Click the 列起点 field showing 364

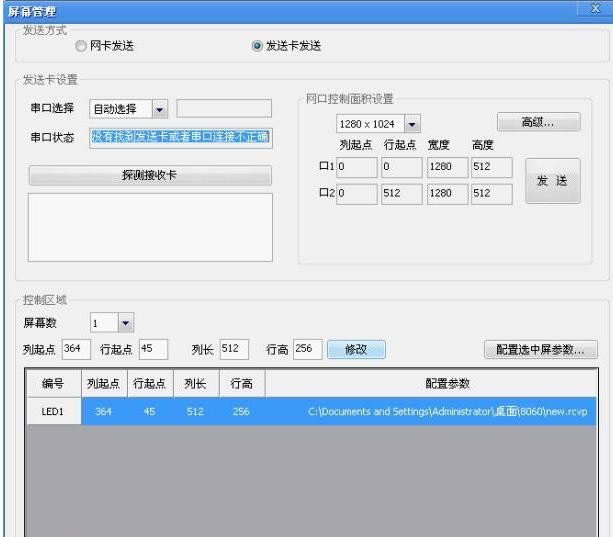76,349
